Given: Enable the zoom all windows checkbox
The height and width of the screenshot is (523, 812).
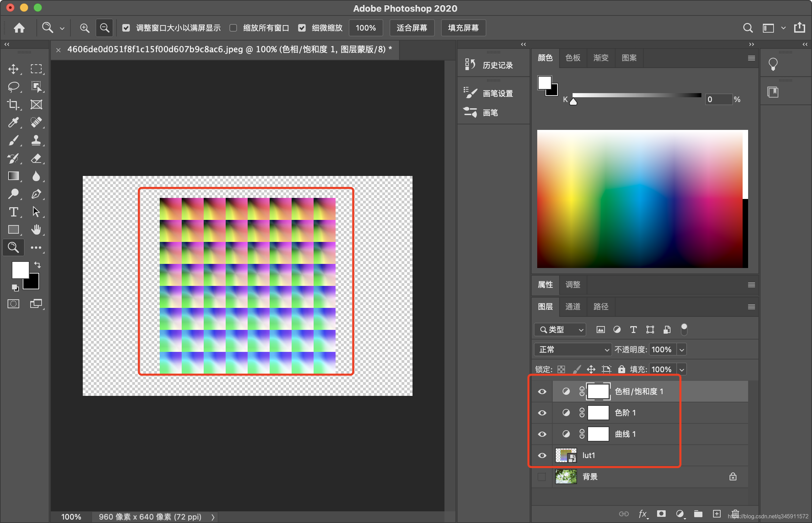Looking at the screenshot, I should click(233, 28).
